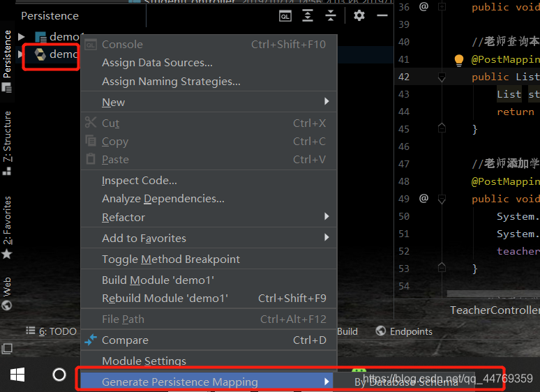Open the Endpoints tool window tab

(404, 331)
